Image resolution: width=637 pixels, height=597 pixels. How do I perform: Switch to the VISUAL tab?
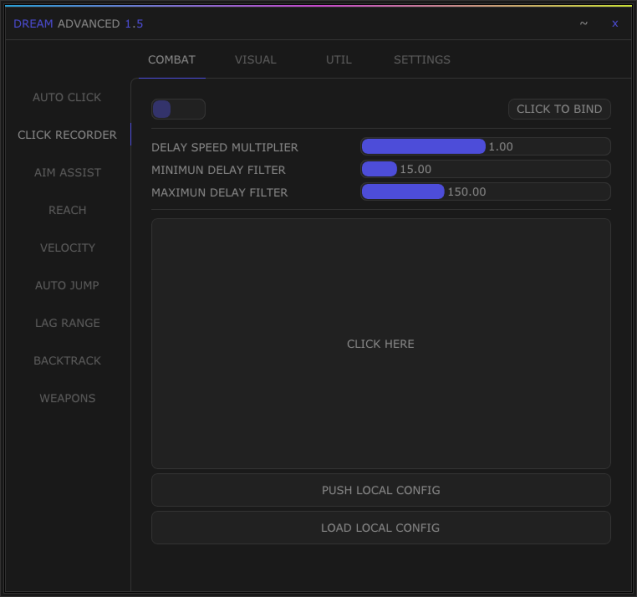255,60
